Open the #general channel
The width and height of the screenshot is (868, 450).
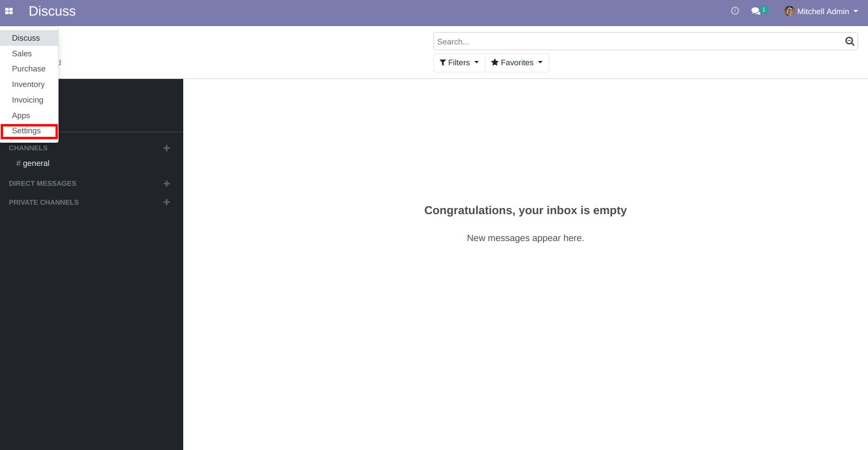pyautogui.click(x=36, y=164)
